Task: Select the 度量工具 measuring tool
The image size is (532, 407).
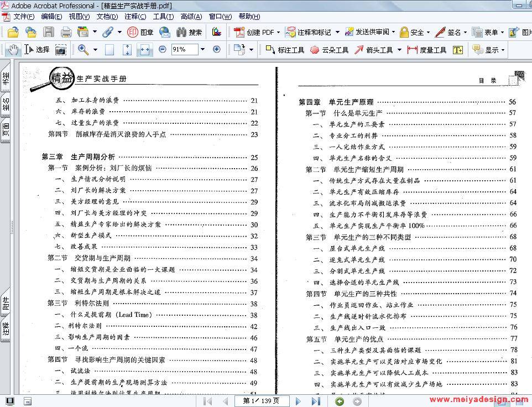Action: coord(427,50)
